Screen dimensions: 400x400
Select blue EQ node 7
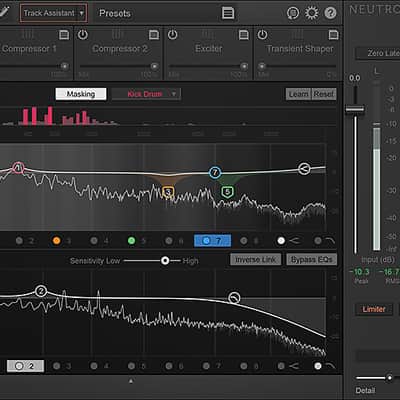(215, 172)
